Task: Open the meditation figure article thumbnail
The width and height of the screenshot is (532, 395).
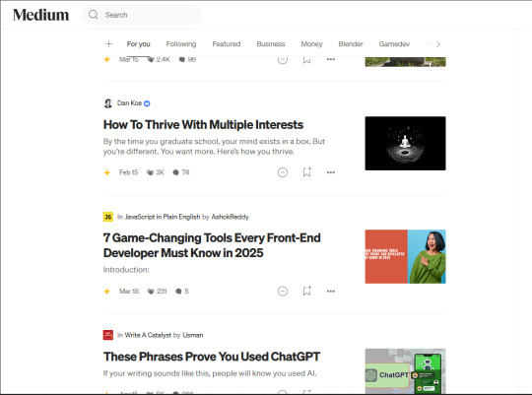Action: pyautogui.click(x=405, y=143)
